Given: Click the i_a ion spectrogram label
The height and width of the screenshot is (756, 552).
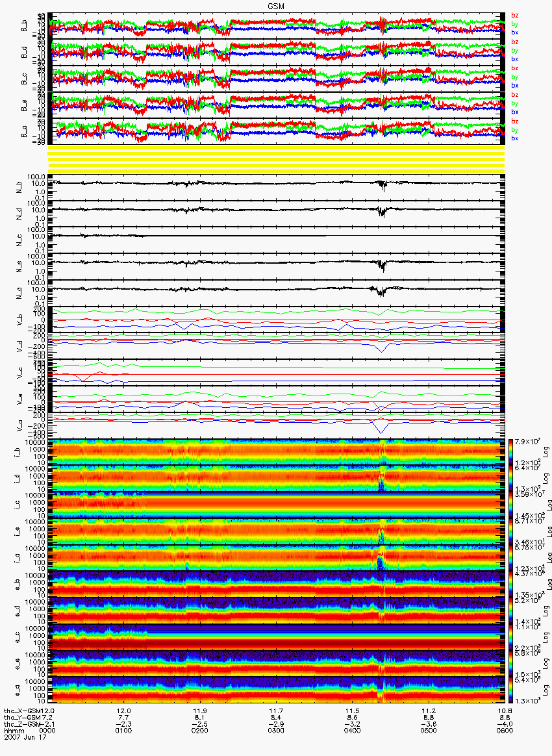Looking at the screenshot, I should tap(18, 558).
